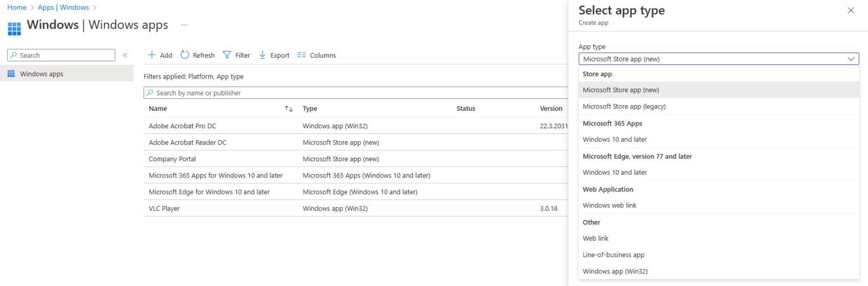
Task: Click the plus icon for Add
Action: [x=151, y=55]
